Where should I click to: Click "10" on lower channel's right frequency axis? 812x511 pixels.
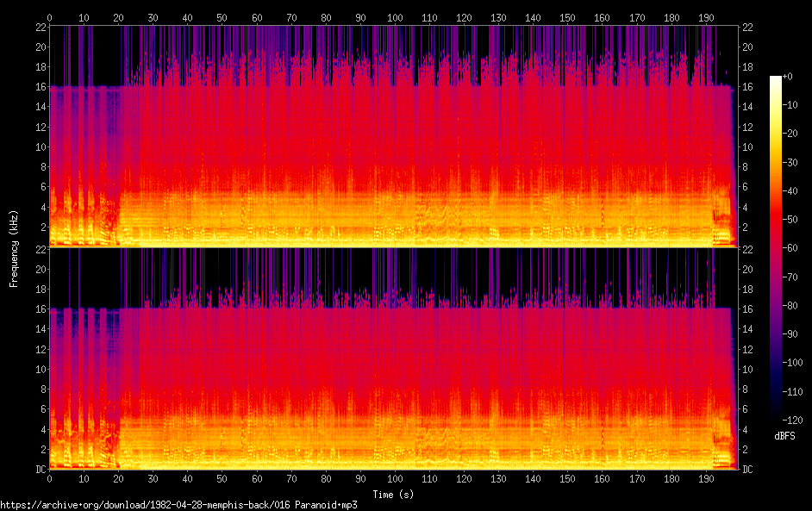coord(747,369)
